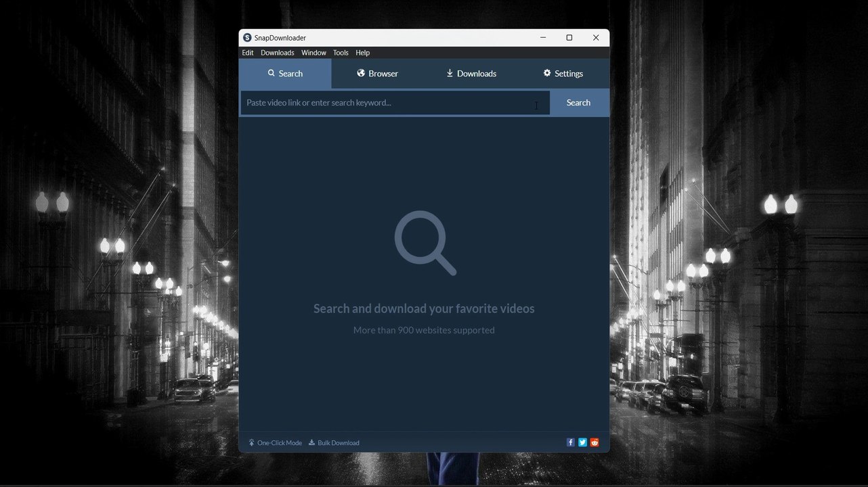The width and height of the screenshot is (868, 487).
Task: Open Bulk Download
Action: [334, 443]
